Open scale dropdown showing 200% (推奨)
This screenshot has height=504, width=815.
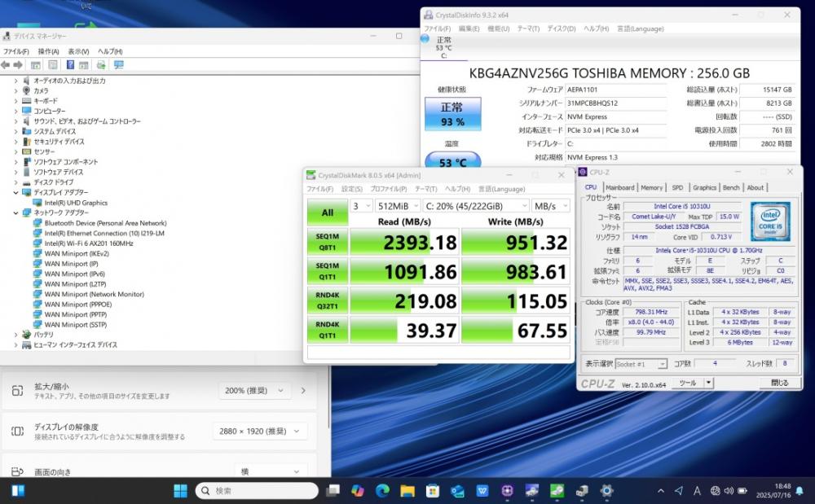click(254, 390)
